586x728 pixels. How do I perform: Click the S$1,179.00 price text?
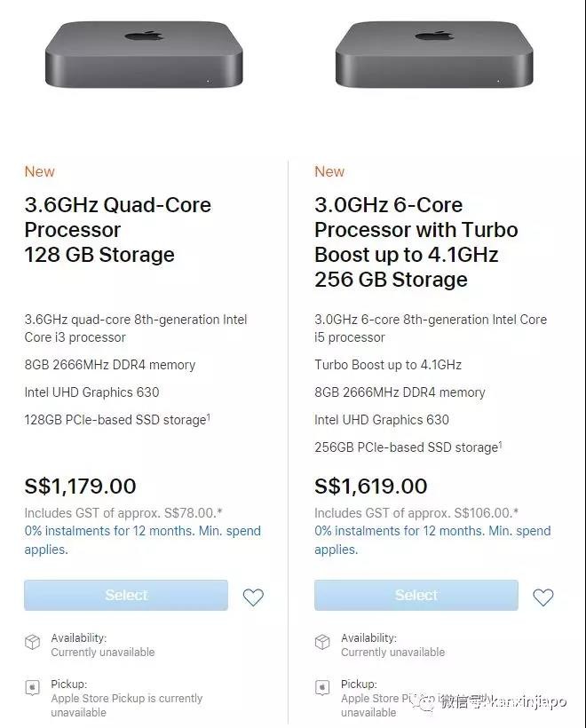tap(81, 487)
